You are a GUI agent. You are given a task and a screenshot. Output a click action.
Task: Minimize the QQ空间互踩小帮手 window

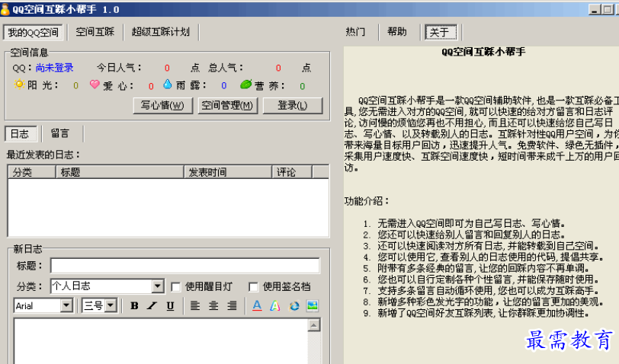(594, 9)
